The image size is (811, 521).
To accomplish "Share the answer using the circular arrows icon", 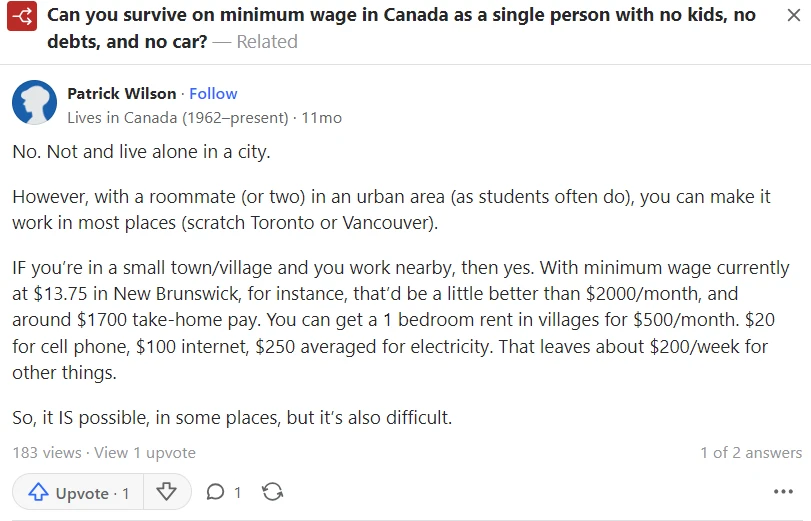I will (x=273, y=492).
